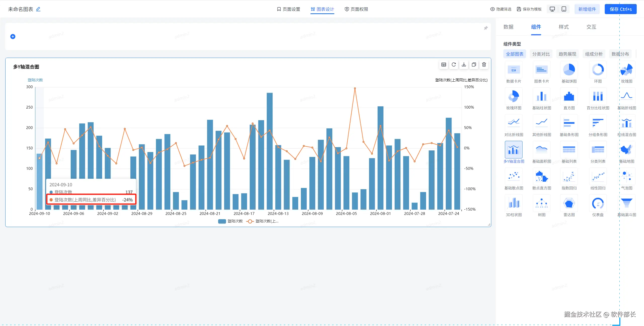The image size is (644, 326).
Task: Click the 新增组件 button
Action: pos(587,9)
